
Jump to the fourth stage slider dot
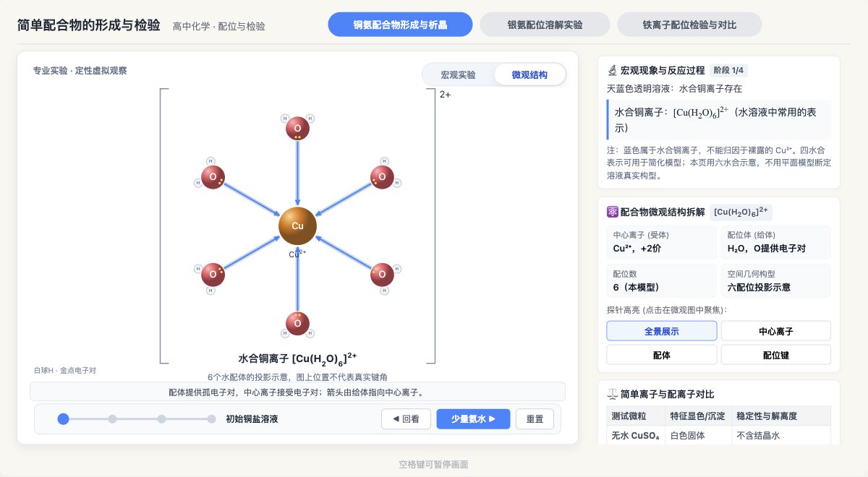pyautogui.click(x=211, y=418)
